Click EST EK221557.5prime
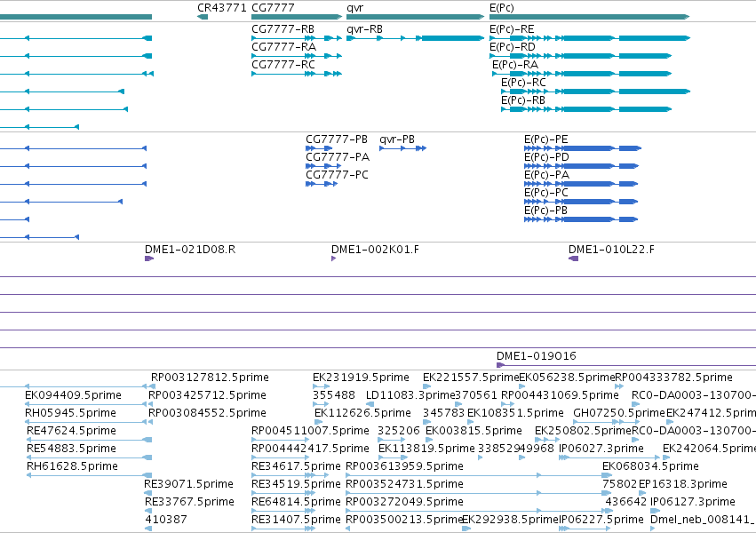The width and height of the screenshot is (756, 533). coord(471,378)
